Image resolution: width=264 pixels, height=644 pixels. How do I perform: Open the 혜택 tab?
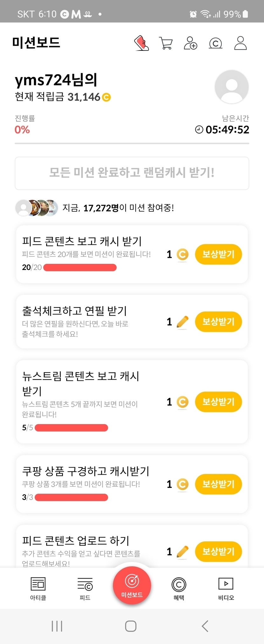coord(179,588)
